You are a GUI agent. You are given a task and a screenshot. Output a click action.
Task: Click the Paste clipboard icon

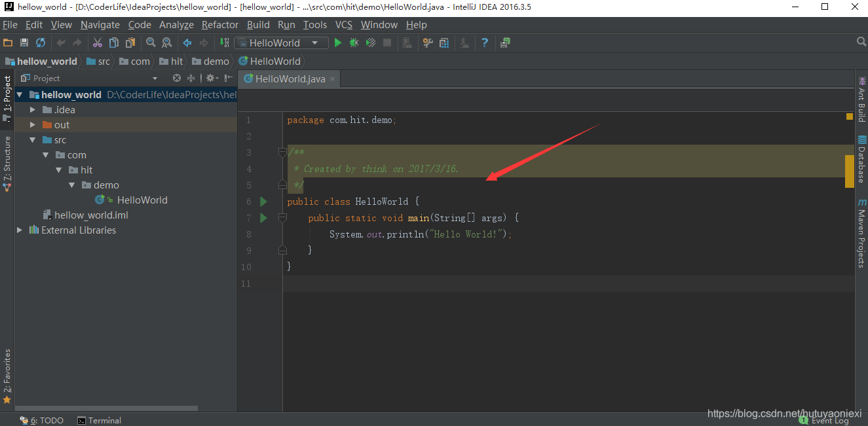[130, 43]
